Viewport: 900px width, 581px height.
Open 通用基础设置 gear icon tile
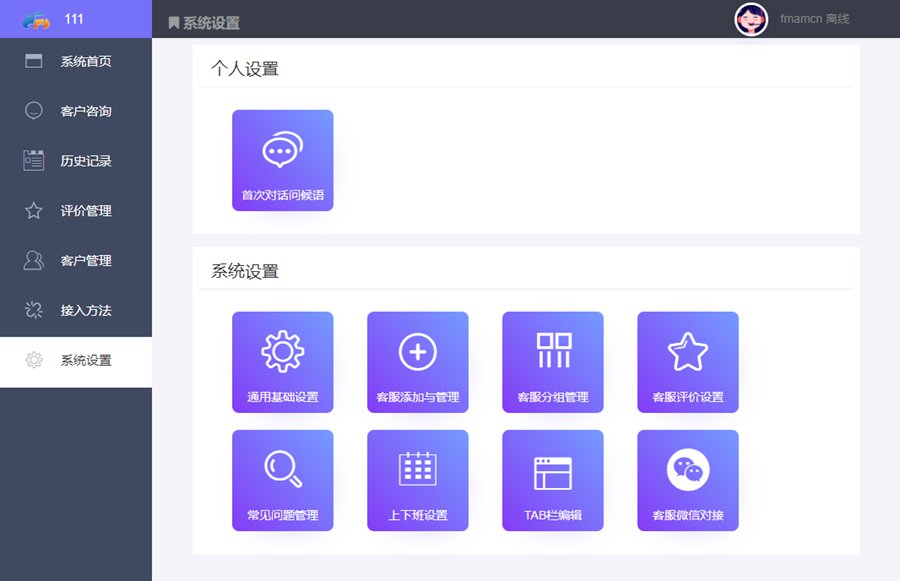(282, 362)
